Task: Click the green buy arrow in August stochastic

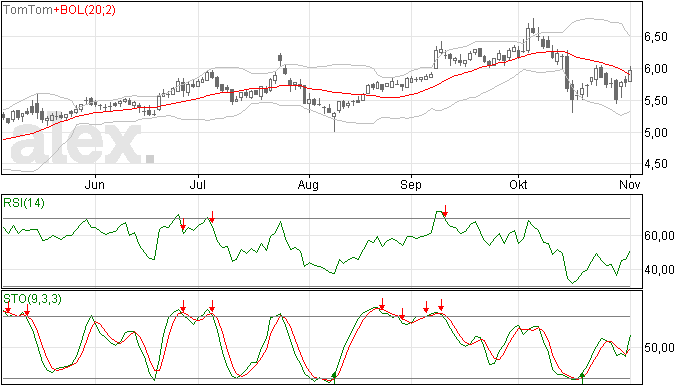Action: click(x=334, y=377)
